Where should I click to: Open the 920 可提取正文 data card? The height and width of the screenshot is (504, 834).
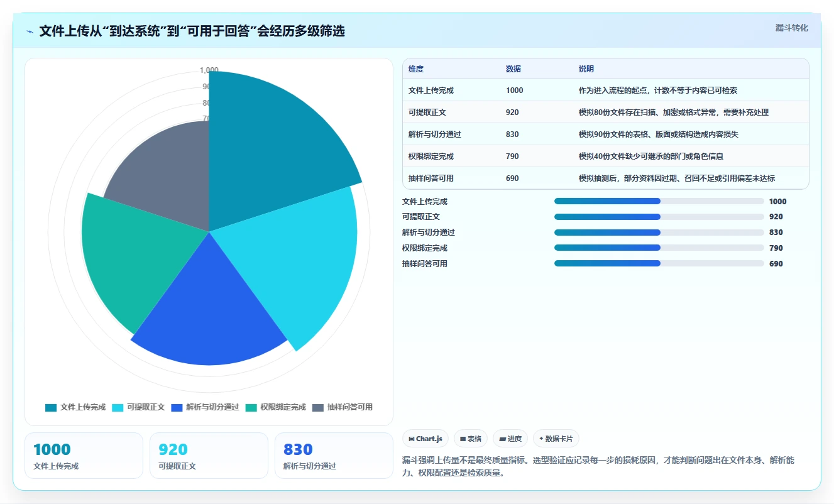[209, 456]
